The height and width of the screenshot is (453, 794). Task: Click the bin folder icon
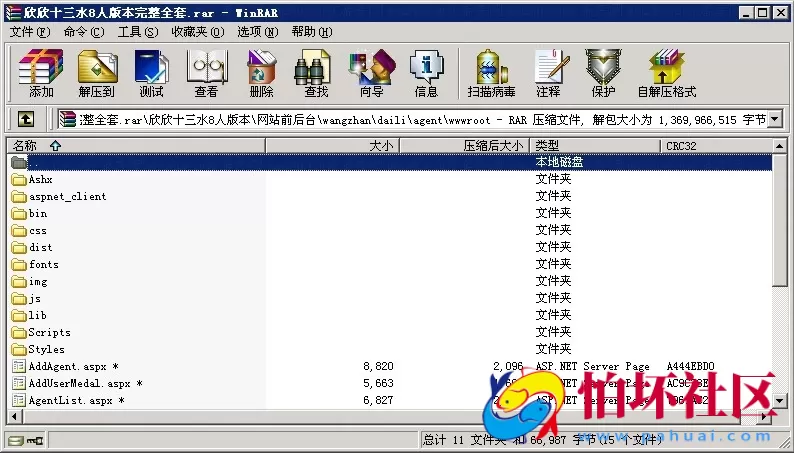click(19, 214)
